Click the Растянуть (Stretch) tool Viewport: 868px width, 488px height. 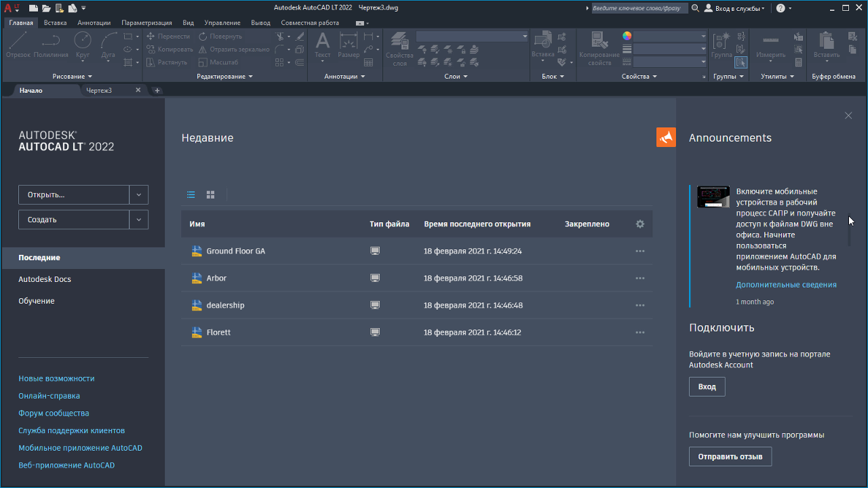click(167, 62)
